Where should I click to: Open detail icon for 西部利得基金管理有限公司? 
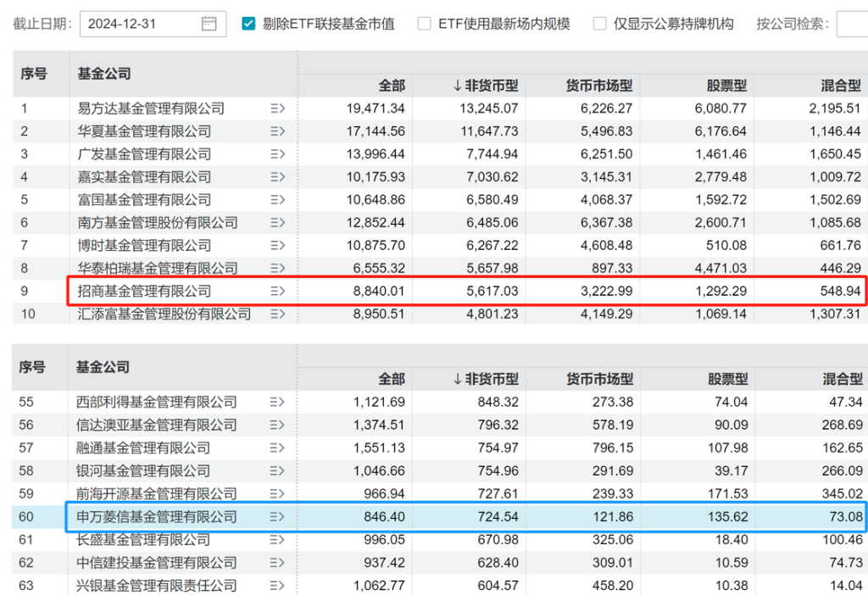click(x=277, y=403)
